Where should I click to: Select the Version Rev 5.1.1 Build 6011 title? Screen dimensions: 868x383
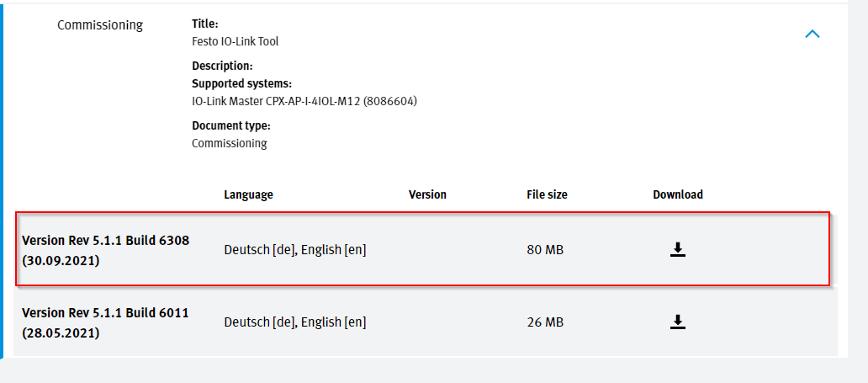(105, 312)
